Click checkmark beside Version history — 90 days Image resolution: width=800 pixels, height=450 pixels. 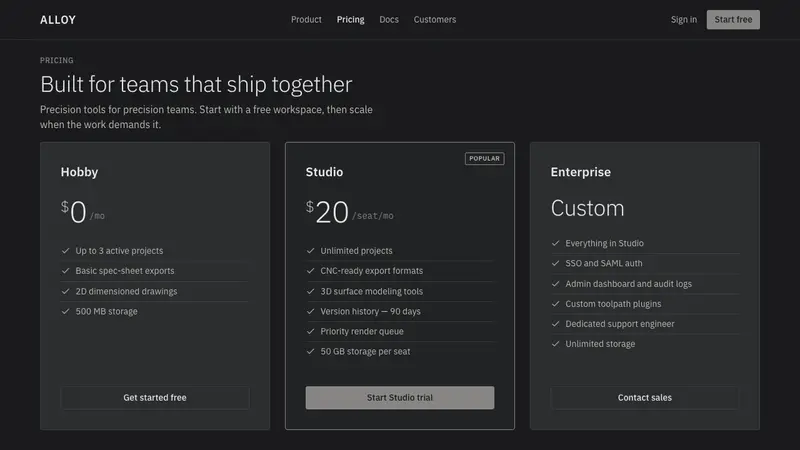pyautogui.click(x=310, y=311)
